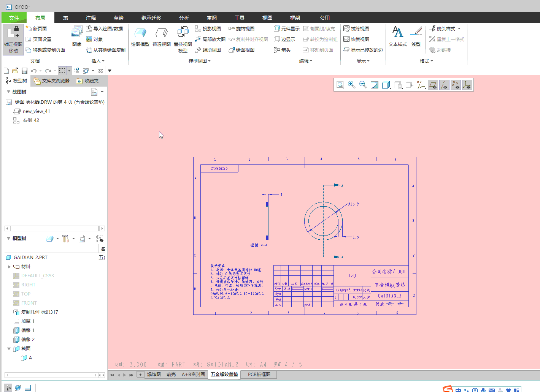Open the 元件显示 component display tool
Screen dimensions: 540x392
pyautogui.click(x=287, y=28)
